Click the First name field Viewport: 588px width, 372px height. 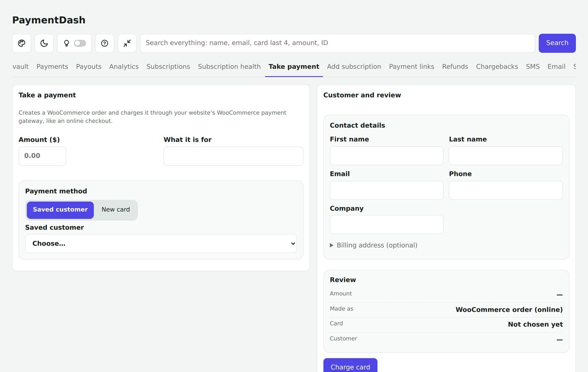coord(387,156)
